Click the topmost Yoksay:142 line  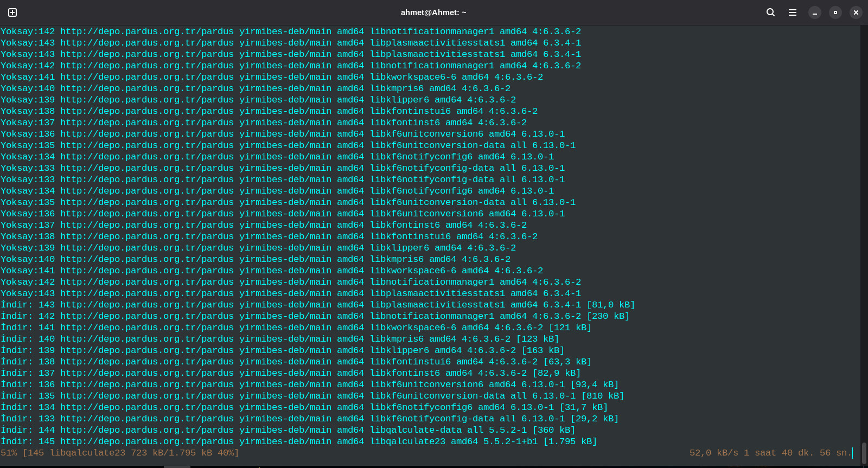tap(27, 31)
